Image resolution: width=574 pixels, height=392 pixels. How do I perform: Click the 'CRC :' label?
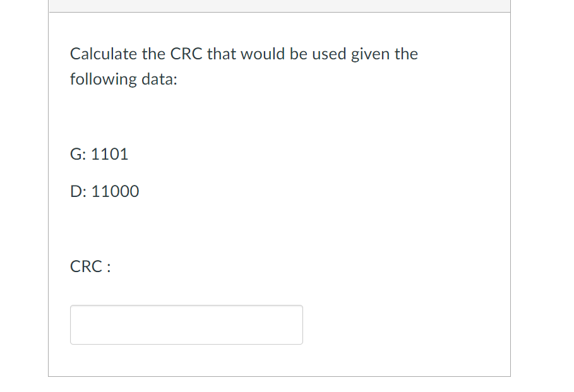[x=89, y=266]
